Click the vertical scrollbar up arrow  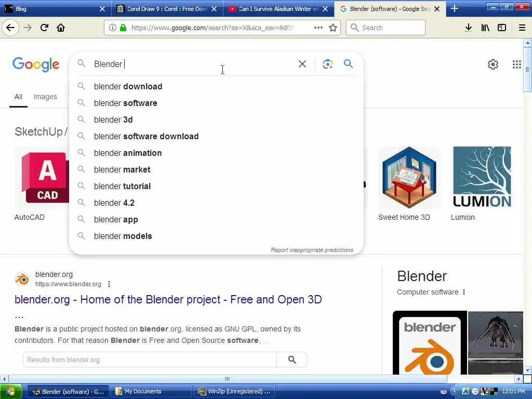point(528,43)
